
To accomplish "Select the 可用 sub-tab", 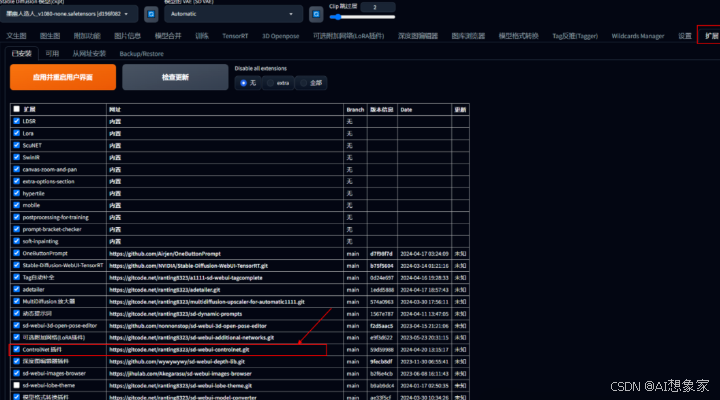I will click(x=52, y=54).
